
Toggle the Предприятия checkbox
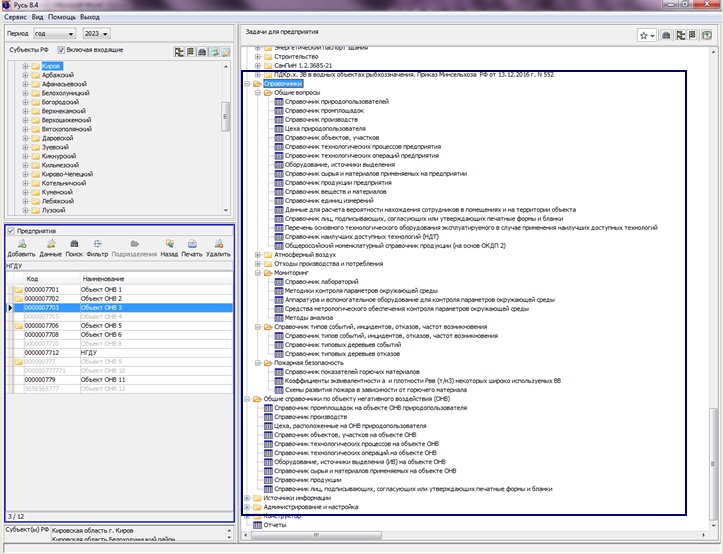coord(11,231)
